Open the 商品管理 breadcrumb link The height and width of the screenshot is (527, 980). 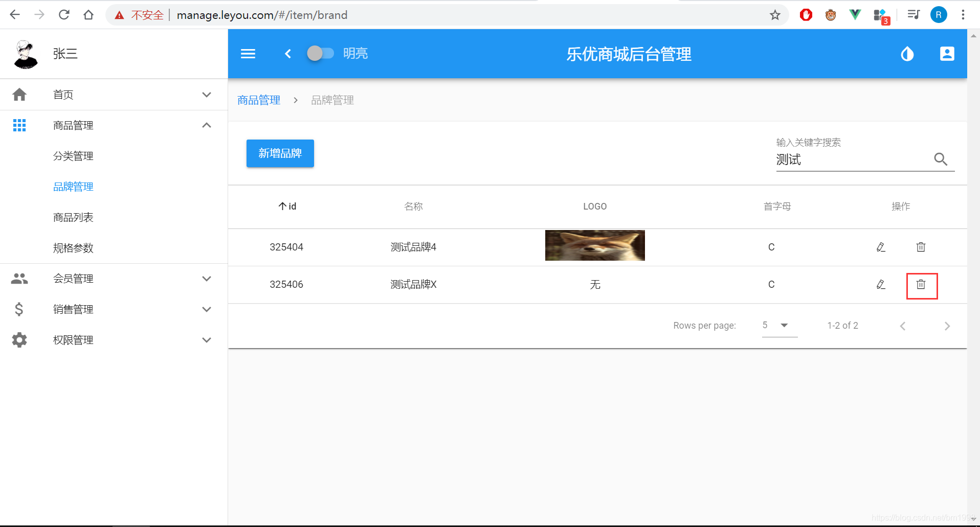point(258,100)
